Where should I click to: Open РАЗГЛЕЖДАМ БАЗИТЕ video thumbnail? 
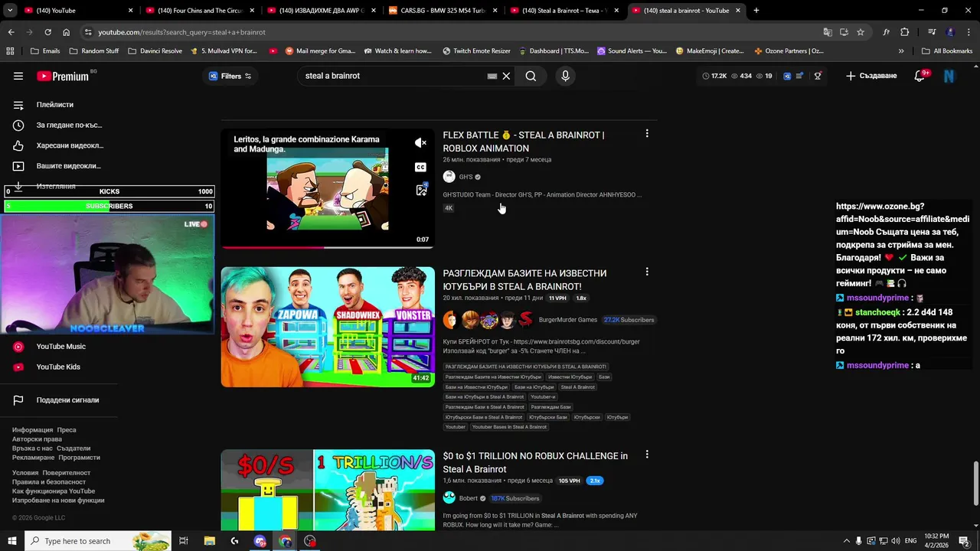[328, 327]
